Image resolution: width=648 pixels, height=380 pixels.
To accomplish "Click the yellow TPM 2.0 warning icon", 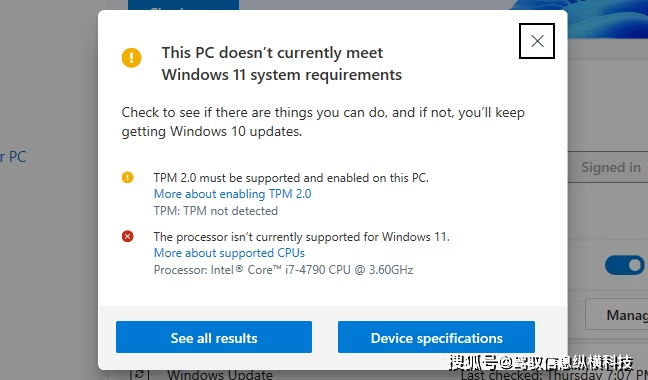I will click(127, 178).
